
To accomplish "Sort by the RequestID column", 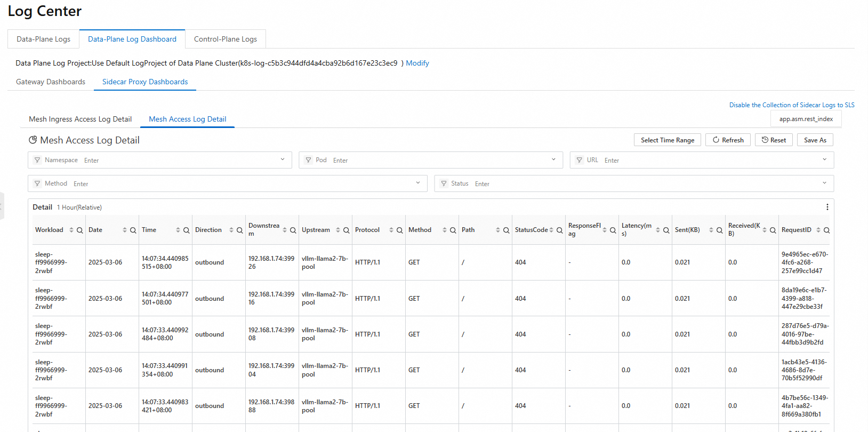I will tap(818, 230).
